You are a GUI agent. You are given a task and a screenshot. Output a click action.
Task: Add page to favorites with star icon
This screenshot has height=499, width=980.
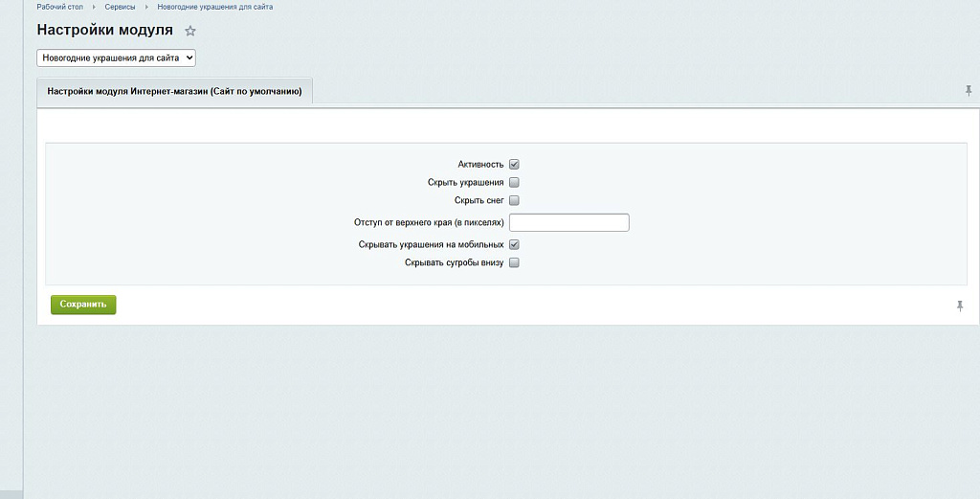pos(190,32)
